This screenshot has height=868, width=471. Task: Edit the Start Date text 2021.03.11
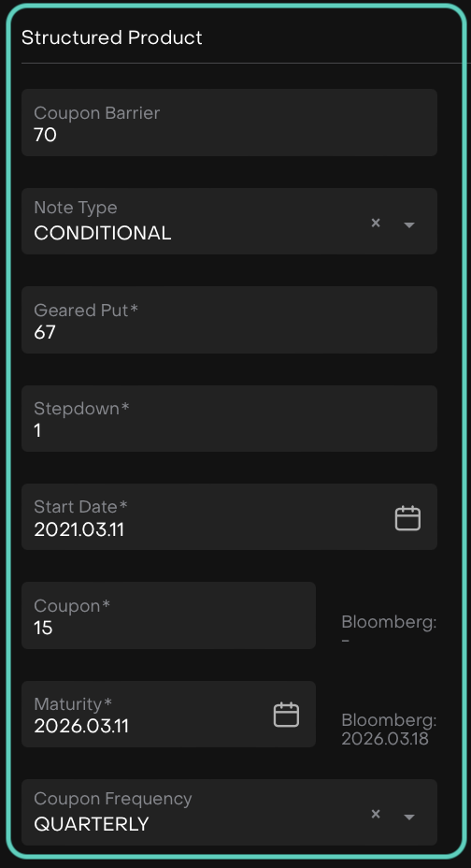(79, 529)
